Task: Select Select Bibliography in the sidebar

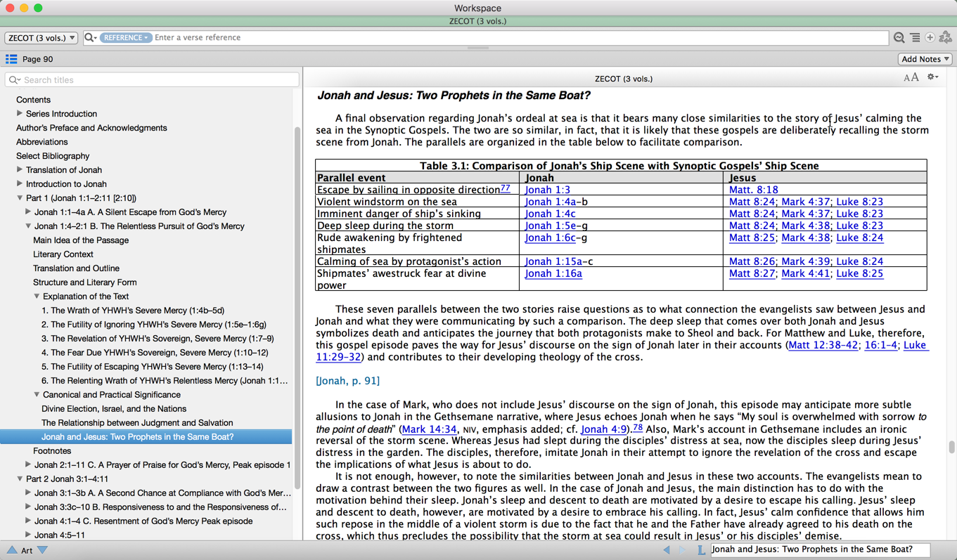Action: [53, 156]
